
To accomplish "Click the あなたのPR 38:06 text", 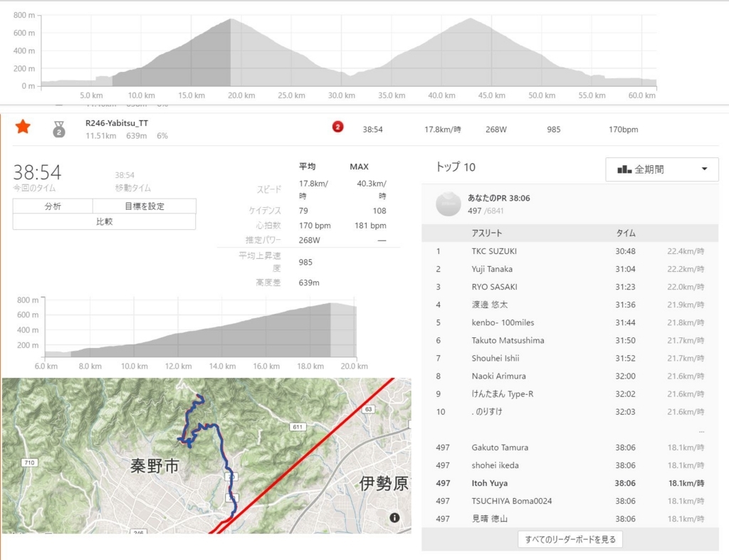I will point(499,198).
